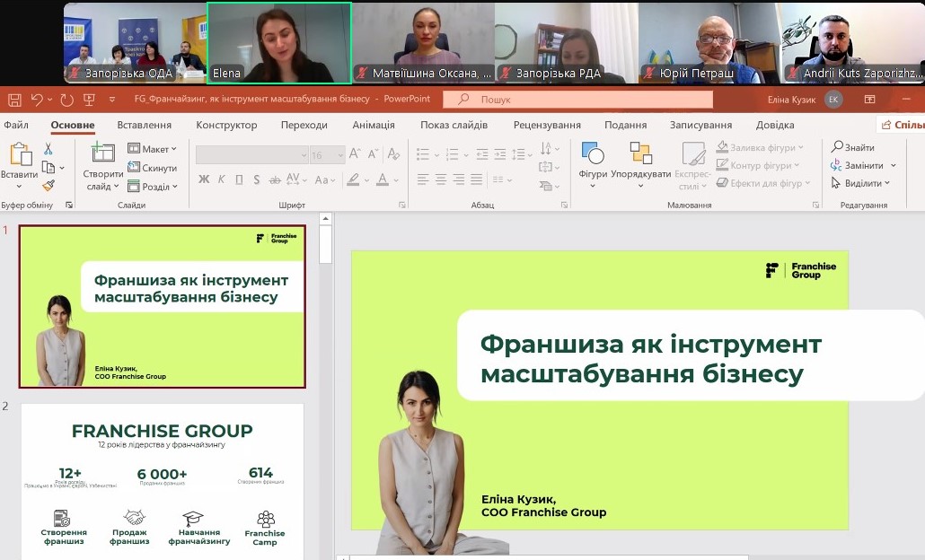
Task: Select the Format Painter brush icon
Action: (x=48, y=186)
